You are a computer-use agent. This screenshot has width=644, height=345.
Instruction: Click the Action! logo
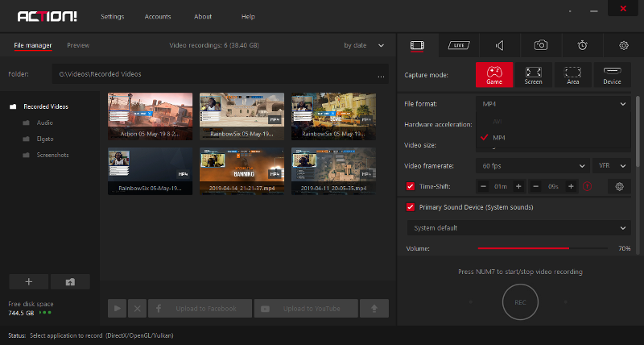pos(47,16)
